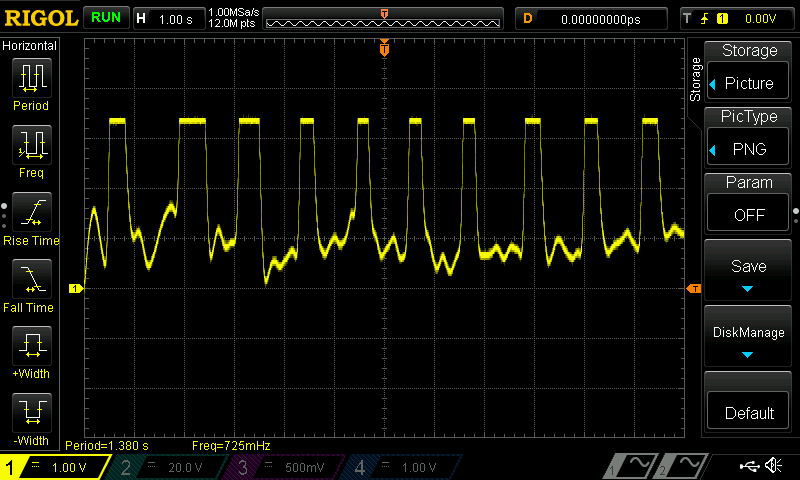Click the speaker sound icon
Screen dimensions: 800x480
[773, 466]
